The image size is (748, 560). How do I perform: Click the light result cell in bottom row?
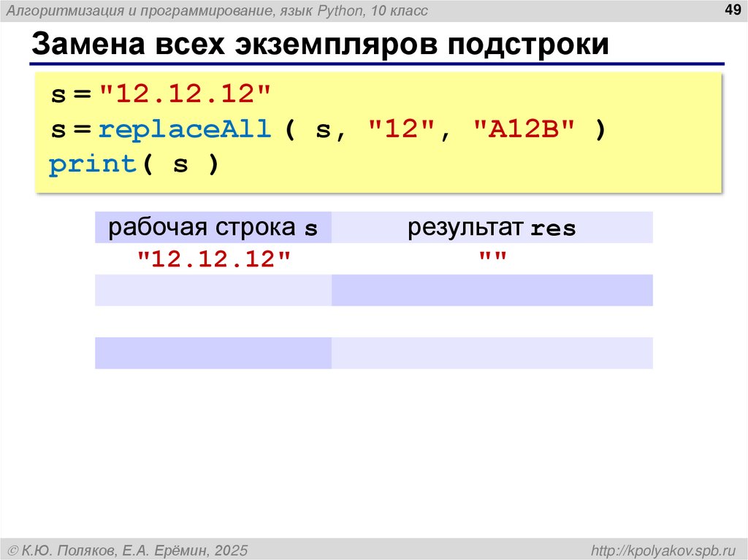(x=492, y=352)
